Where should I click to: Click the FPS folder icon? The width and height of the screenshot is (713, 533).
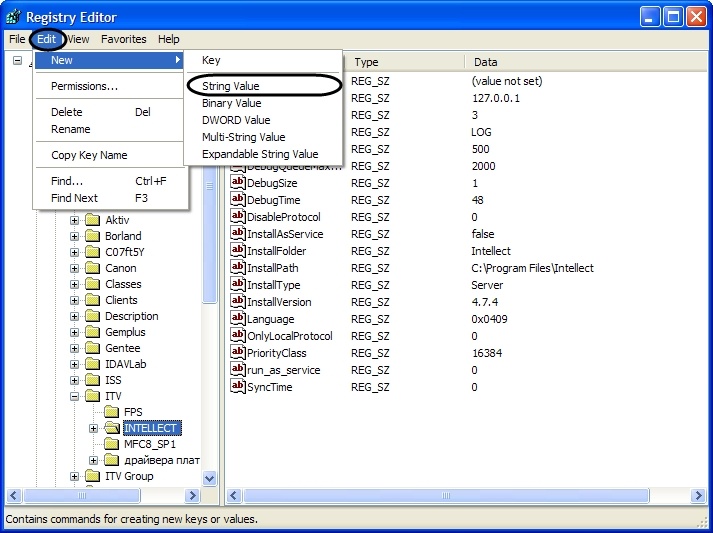tap(110, 412)
